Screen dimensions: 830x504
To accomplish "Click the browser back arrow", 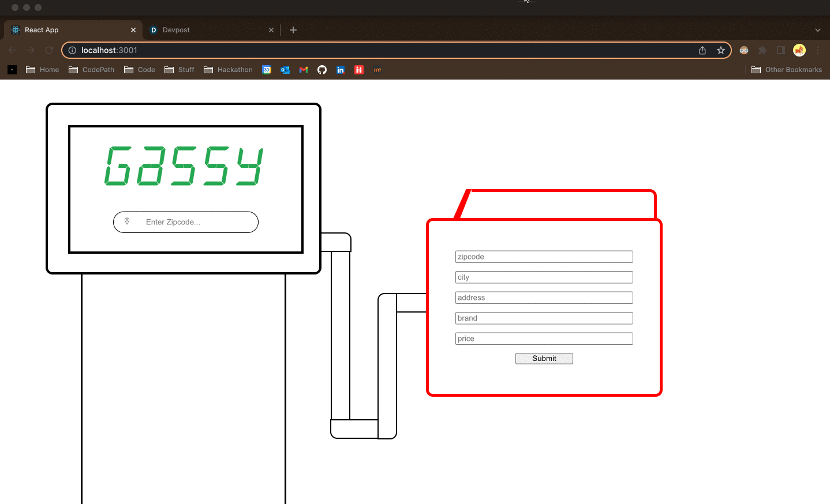I will (12, 50).
